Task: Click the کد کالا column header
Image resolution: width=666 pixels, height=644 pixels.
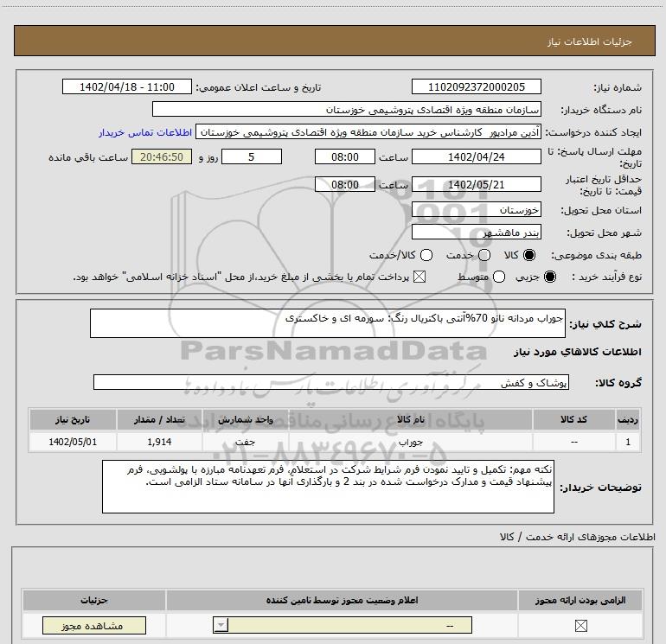Action: pos(573,419)
